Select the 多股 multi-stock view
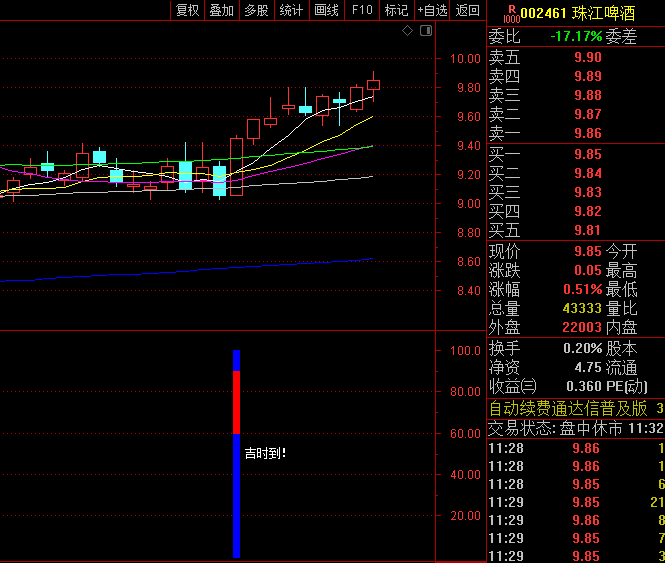Image resolution: width=665 pixels, height=563 pixels. click(257, 10)
